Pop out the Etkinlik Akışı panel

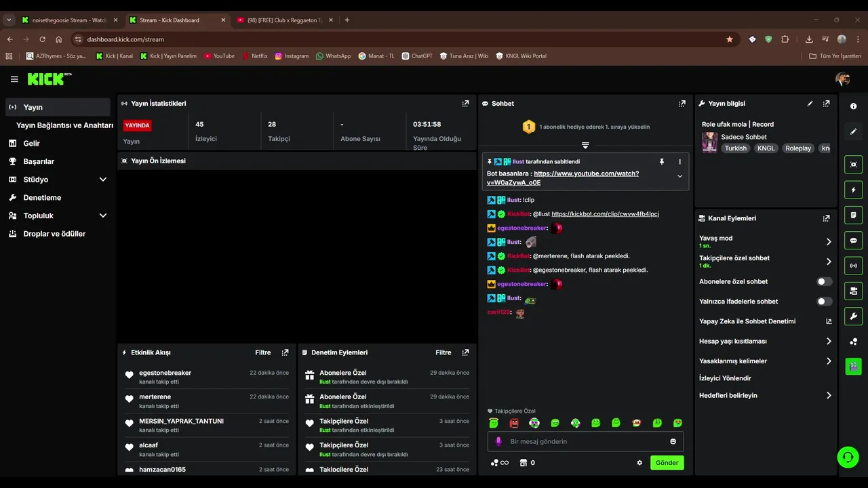(285, 352)
